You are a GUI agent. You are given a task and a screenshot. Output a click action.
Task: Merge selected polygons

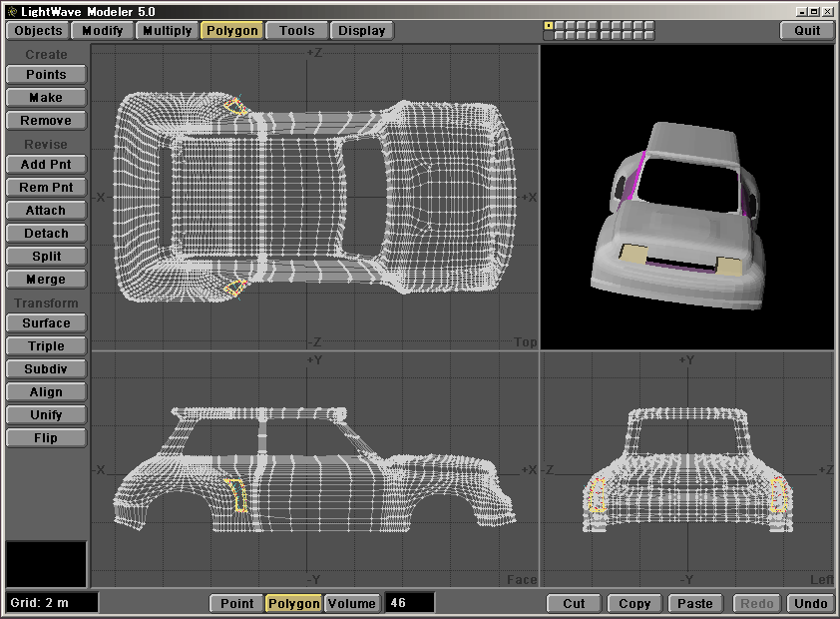click(x=46, y=280)
